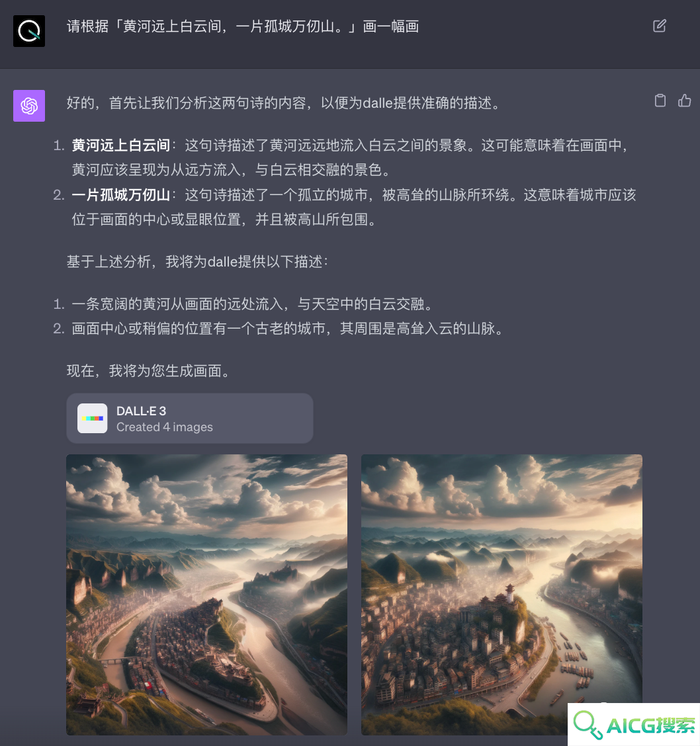Click the "Created 4 images" label
Image resolution: width=700 pixels, height=746 pixels.
(x=165, y=427)
